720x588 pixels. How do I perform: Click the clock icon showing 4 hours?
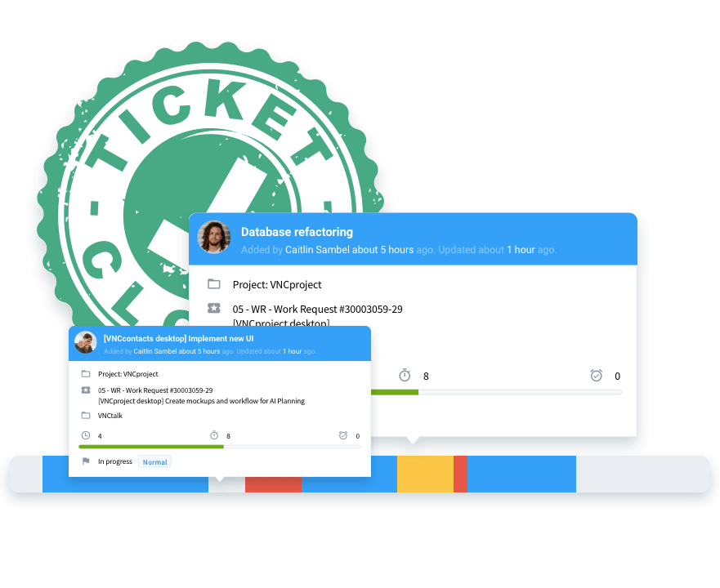86,435
